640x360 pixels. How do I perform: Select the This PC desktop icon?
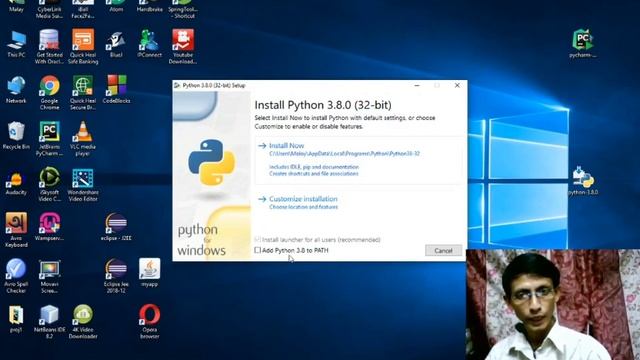(16, 44)
